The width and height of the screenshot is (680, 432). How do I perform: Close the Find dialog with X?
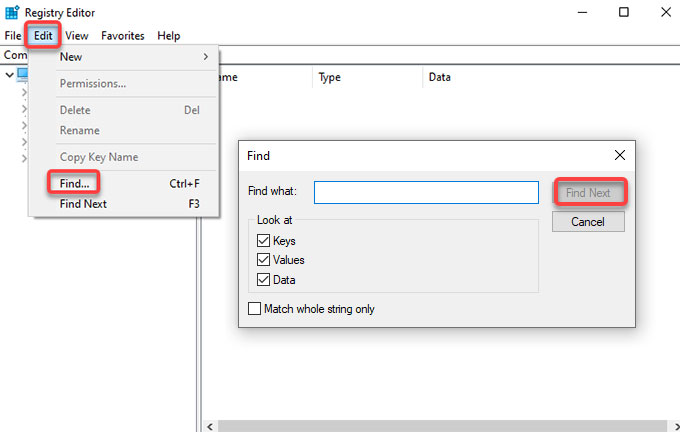(x=620, y=155)
